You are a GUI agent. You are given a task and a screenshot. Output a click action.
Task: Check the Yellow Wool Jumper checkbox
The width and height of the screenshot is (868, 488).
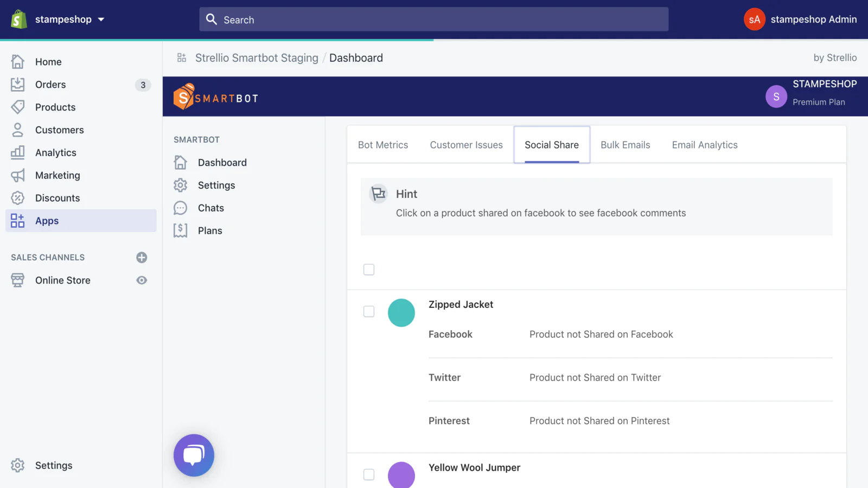pyautogui.click(x=369, y=475)
